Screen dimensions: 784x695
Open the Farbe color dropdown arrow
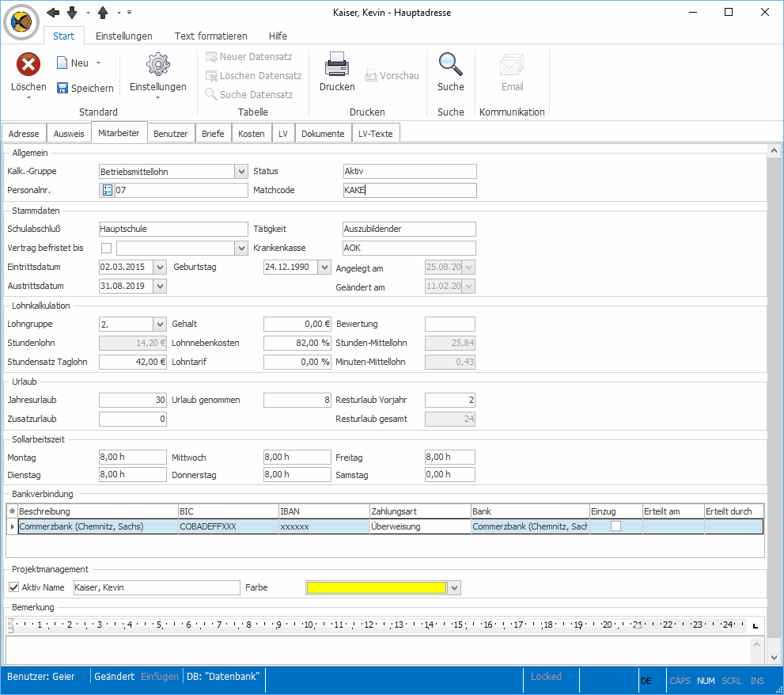point(454,587)
